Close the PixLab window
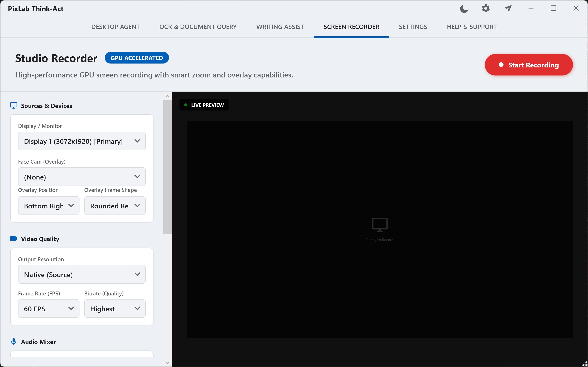 576,8
